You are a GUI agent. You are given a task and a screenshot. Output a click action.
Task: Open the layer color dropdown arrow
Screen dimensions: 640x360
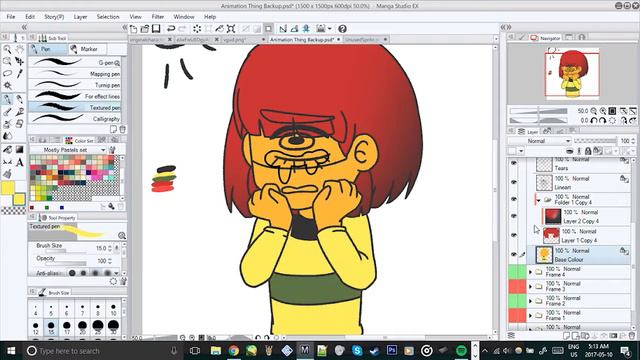521,151
